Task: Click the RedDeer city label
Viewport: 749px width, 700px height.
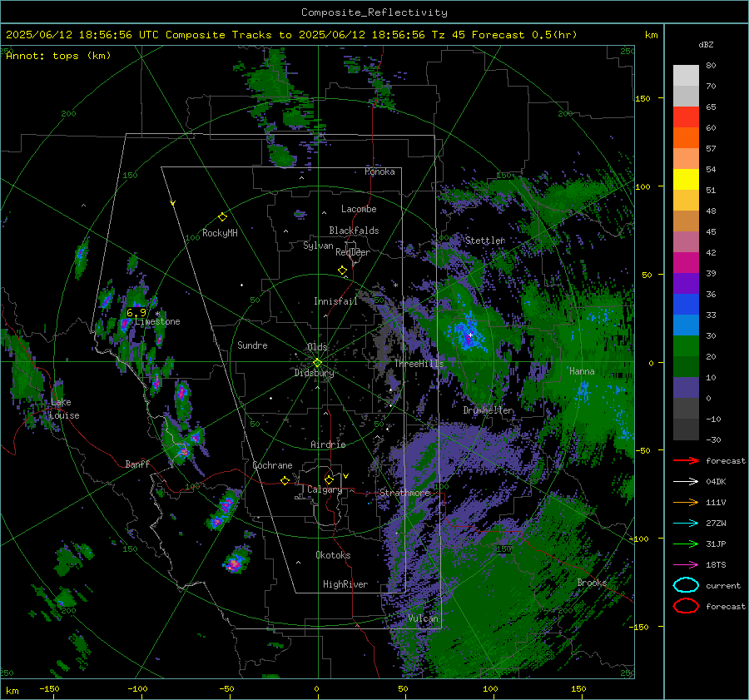Action: tap(353, 252)
